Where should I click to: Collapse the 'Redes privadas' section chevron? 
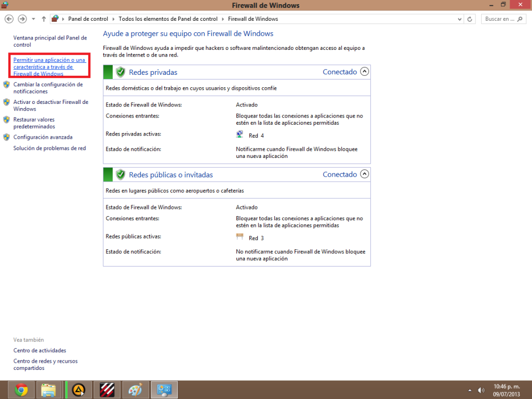pos(364,72)
